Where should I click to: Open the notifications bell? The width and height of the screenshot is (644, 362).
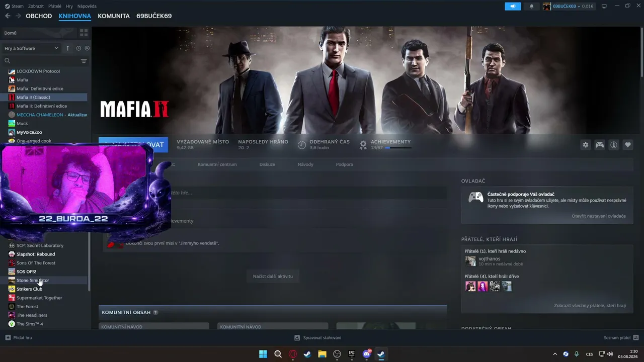pos(532,6)
